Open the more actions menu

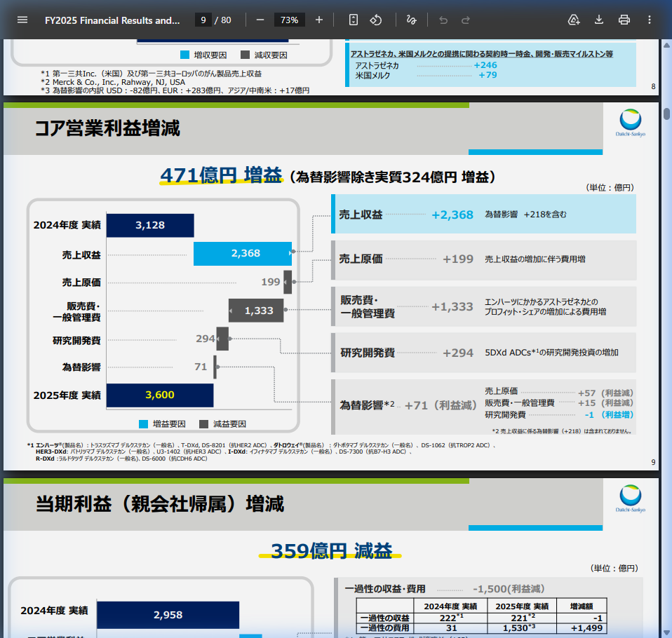coord(650,20)
